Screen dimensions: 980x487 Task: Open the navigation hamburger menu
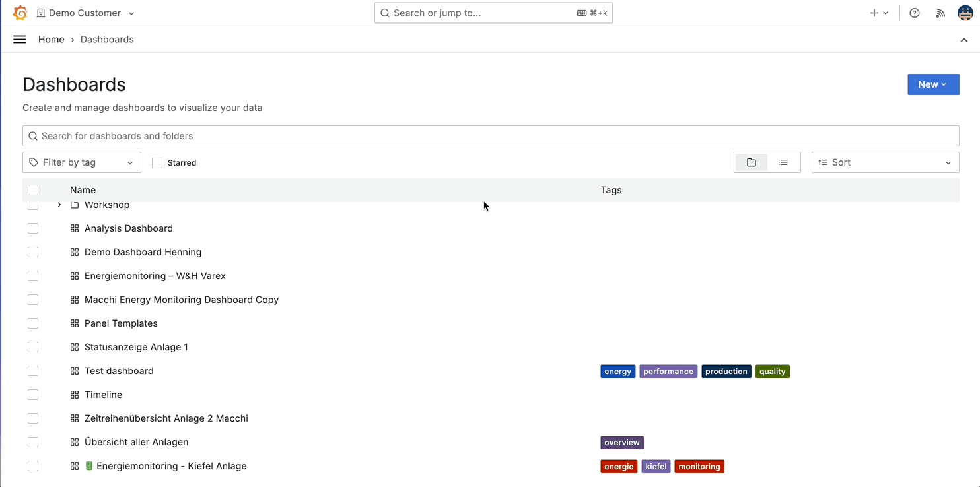coord(19,39)
